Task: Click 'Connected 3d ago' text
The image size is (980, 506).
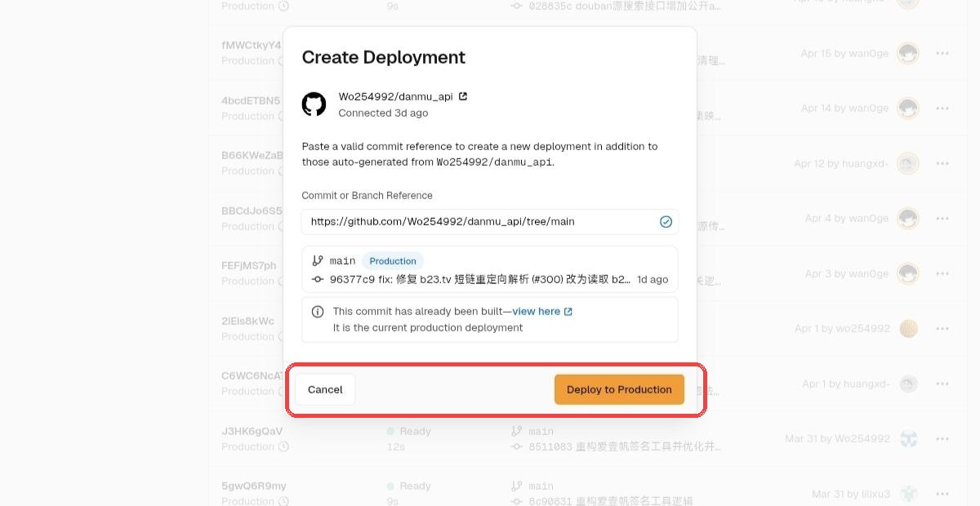Action: pos(383,113)
